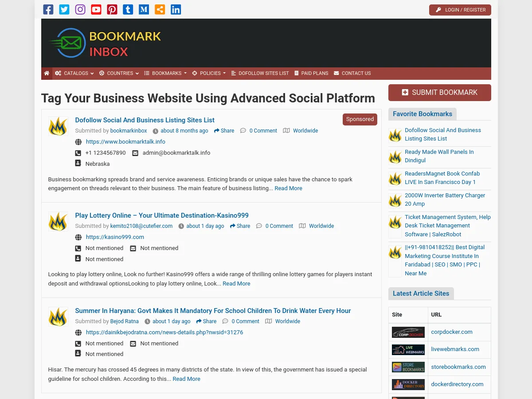
Task: Open the LinkedIn icon
Action: click(176, 10)
